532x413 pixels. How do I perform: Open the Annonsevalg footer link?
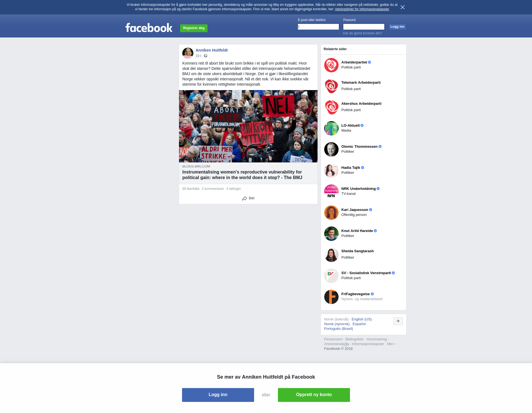(336, 344)
